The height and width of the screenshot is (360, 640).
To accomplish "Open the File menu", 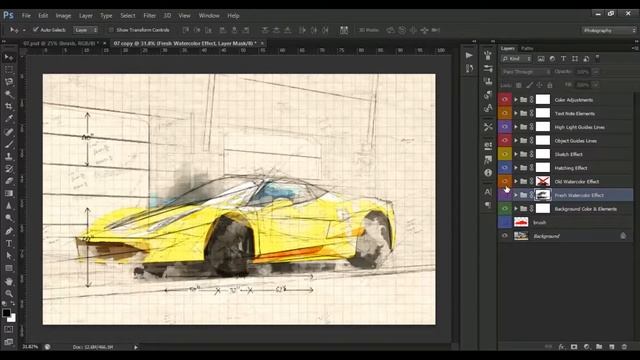I will click(x=26, y=16).
